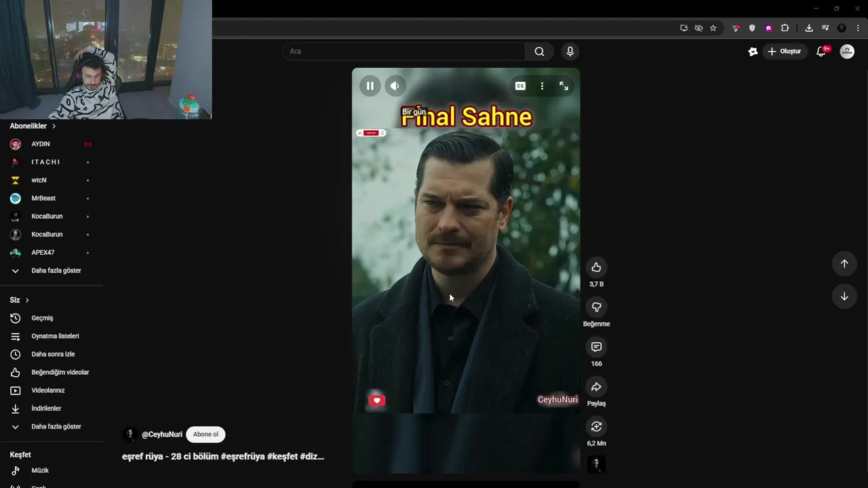Image resolution: width=868 pixels, height=488 pixels.
Task: Expand the Abonelikler section chevron
Action: point(54,126)
